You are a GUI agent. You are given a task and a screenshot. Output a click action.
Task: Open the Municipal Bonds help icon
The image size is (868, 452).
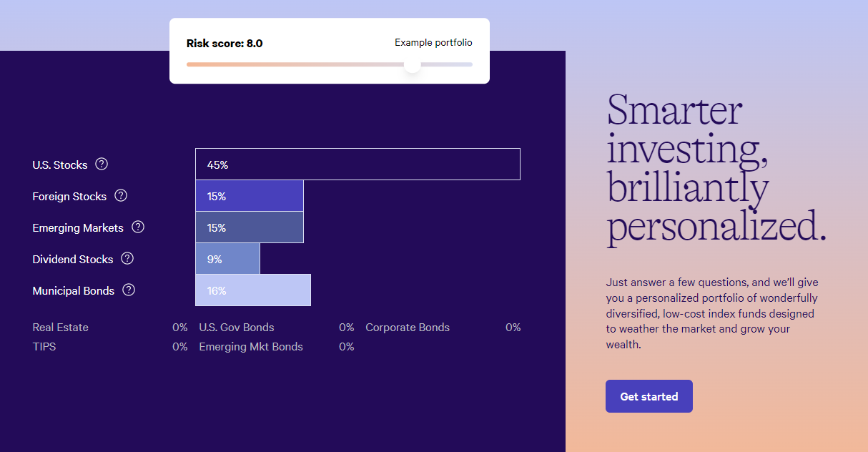[129, 290]
